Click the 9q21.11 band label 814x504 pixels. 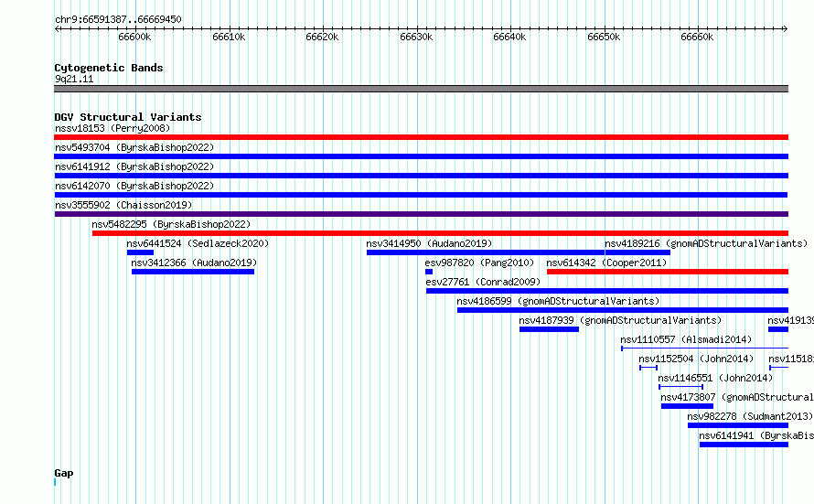pos(74,79)
